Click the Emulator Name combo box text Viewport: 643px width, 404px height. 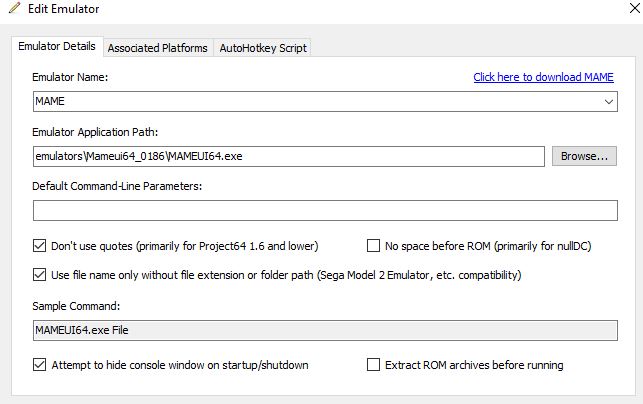tap(300, 102)
